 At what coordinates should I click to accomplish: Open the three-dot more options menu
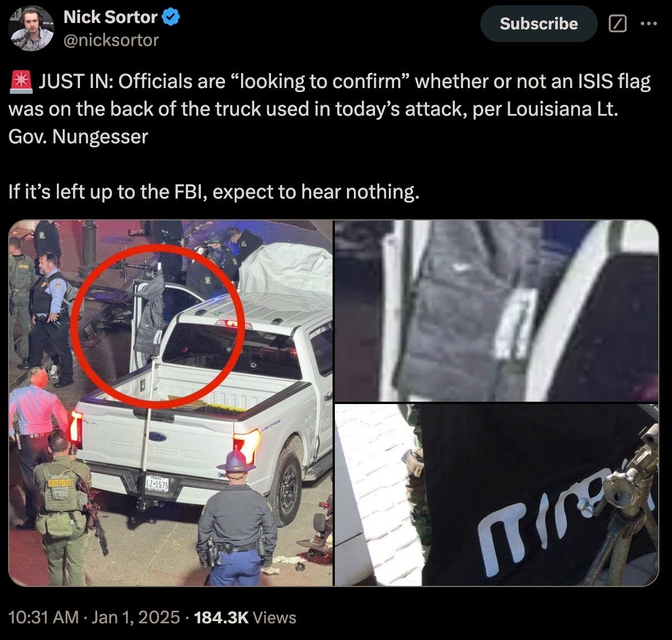point(649,24)
